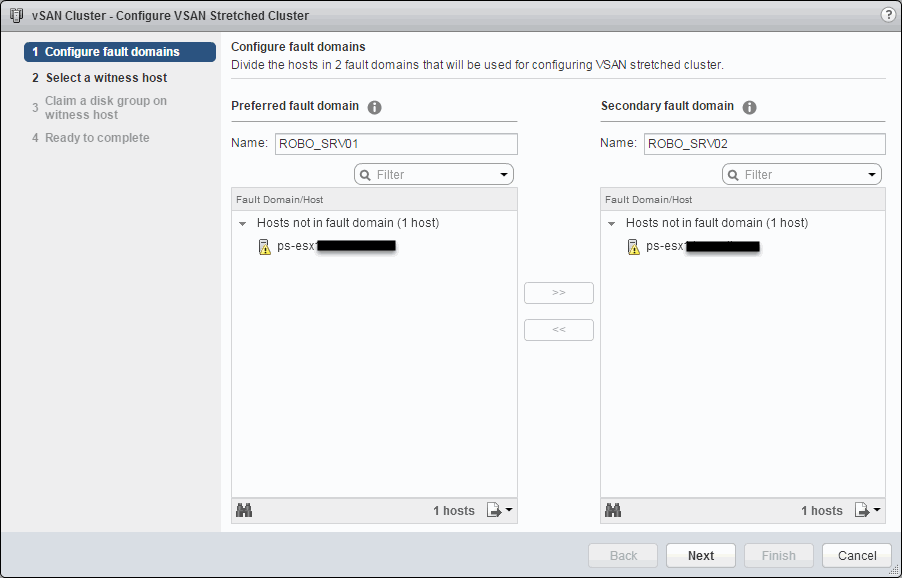Open export icon in secondary domain footer

pyautogui.click(x=867, y=510)
